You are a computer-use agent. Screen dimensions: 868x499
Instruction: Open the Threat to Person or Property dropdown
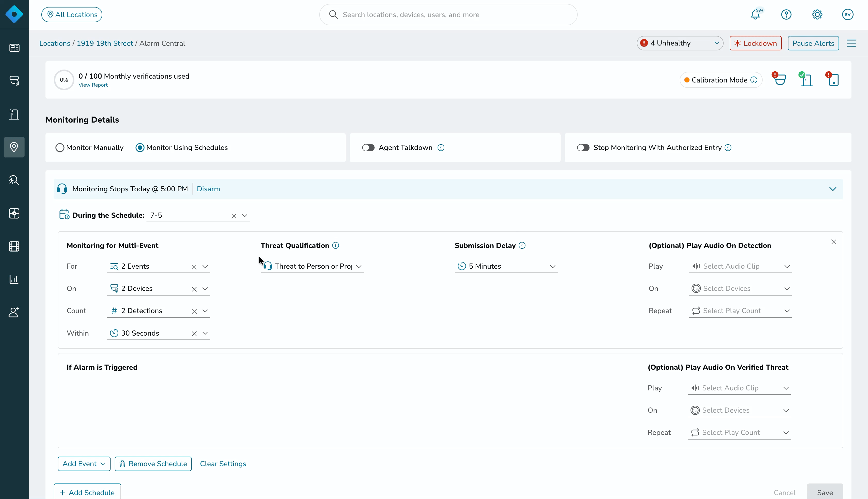pos(312,266)
